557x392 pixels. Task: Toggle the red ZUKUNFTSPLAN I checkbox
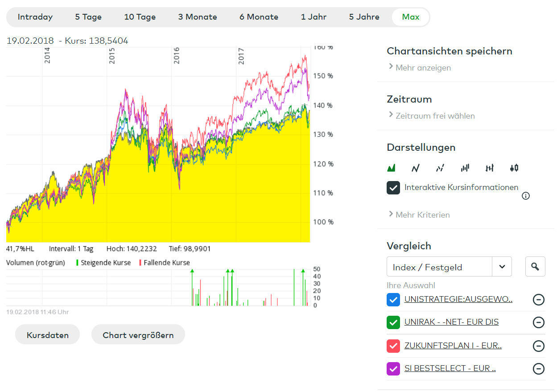pos(393,346)
